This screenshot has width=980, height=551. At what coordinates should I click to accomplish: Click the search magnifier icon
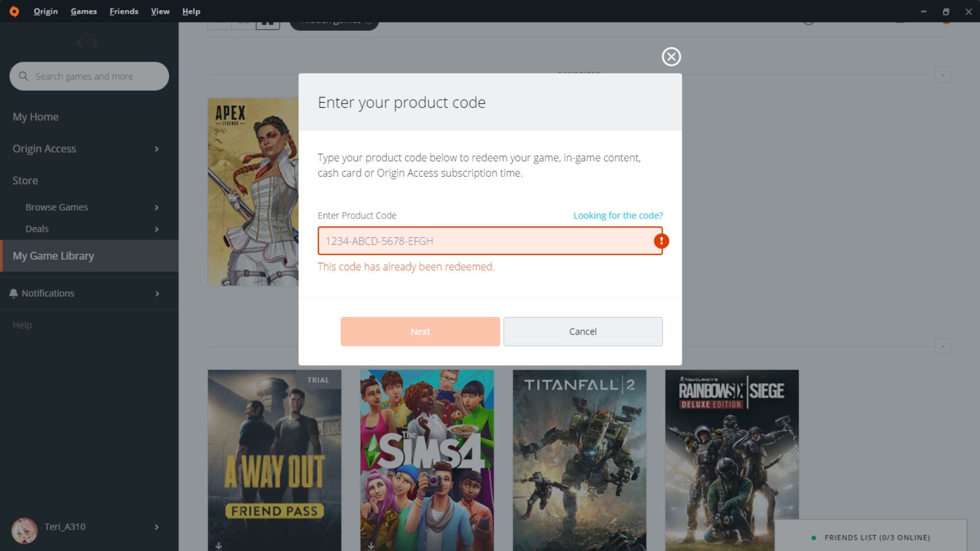click(x=23, y=76)
